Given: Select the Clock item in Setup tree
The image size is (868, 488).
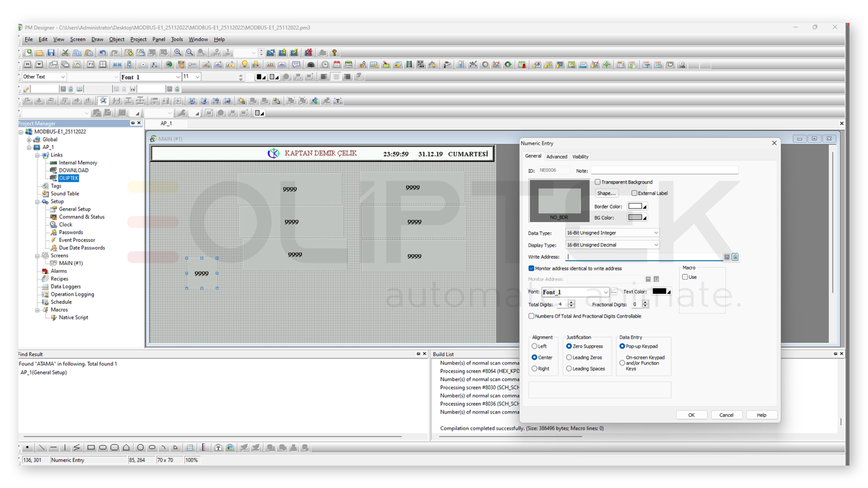Looking at the screenshot, I should [x=65, y=225].
